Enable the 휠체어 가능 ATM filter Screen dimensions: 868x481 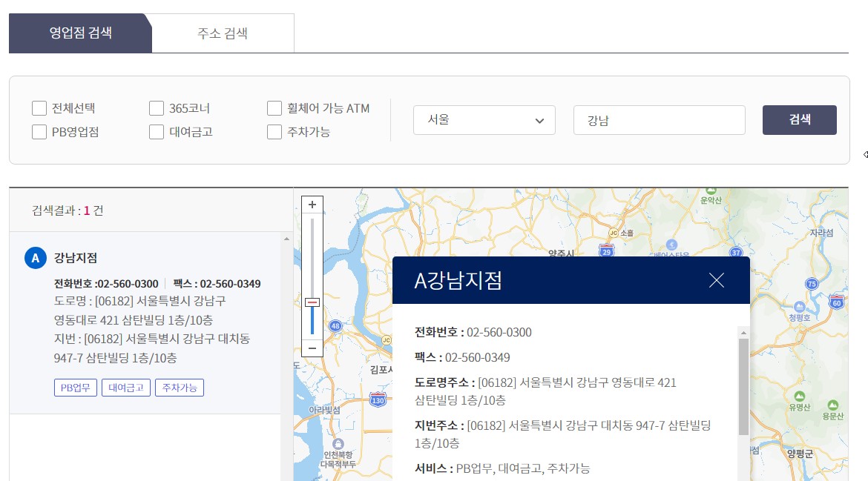pos(274,107)
